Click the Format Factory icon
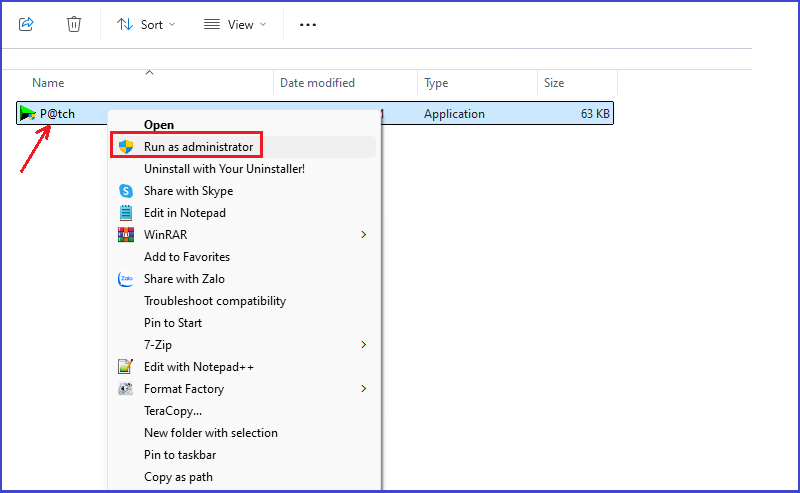Screen dimensions: 800x493 [x=125, y=389]
